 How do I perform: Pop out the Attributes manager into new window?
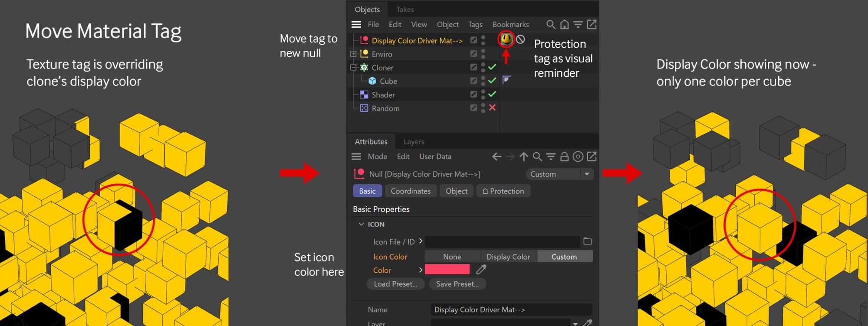tap(592, 156)
